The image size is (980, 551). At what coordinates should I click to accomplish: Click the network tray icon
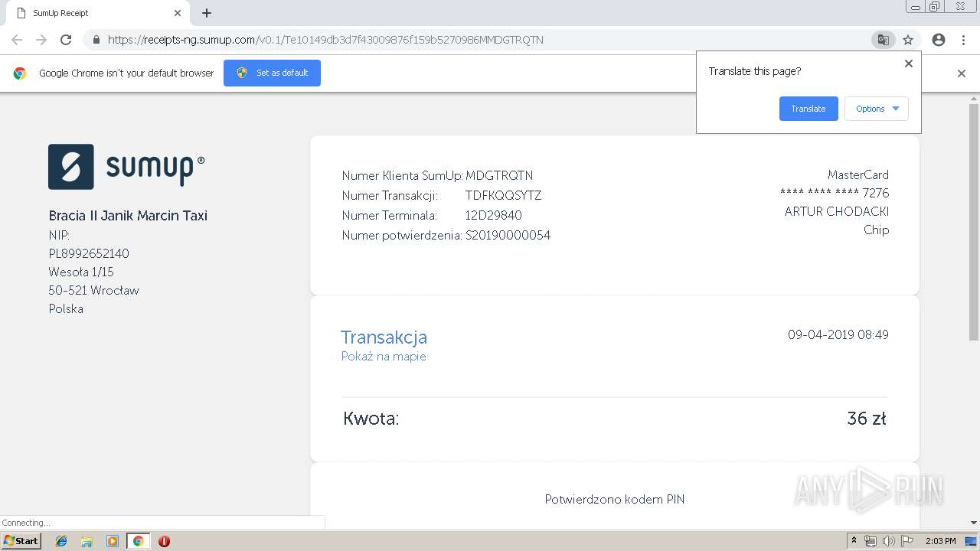871,541
